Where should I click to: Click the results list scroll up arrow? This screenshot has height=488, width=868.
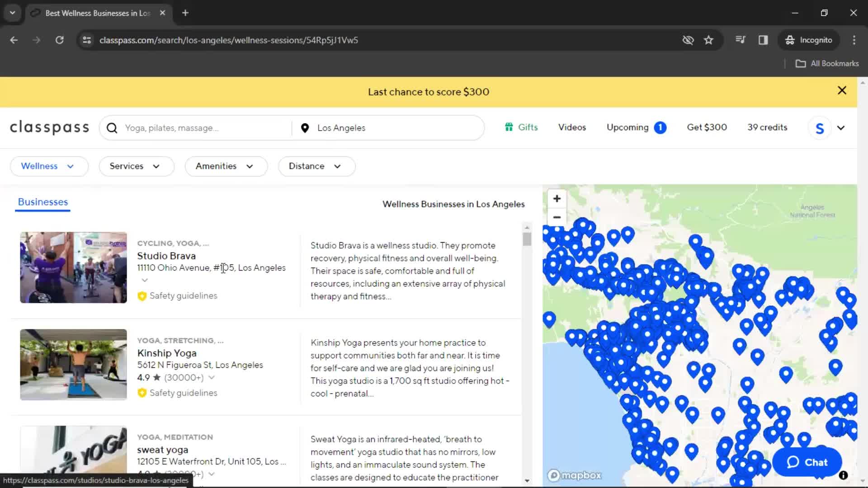pyautogui.click(x=527, y=227)
